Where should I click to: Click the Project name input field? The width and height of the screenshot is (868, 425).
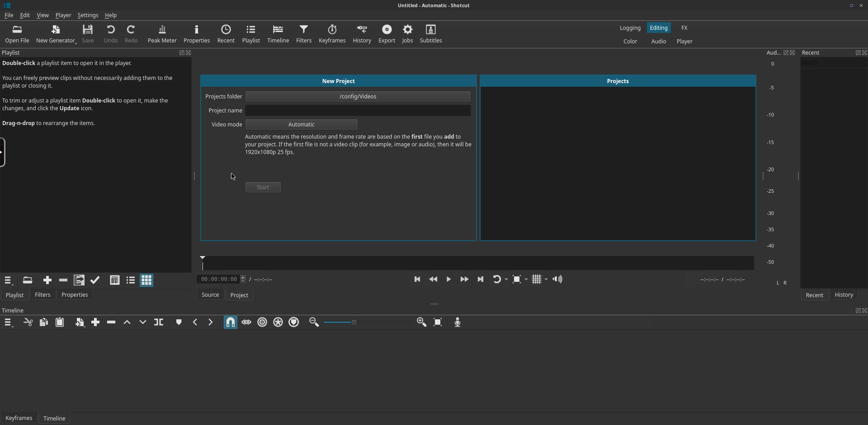coord(358,111)
